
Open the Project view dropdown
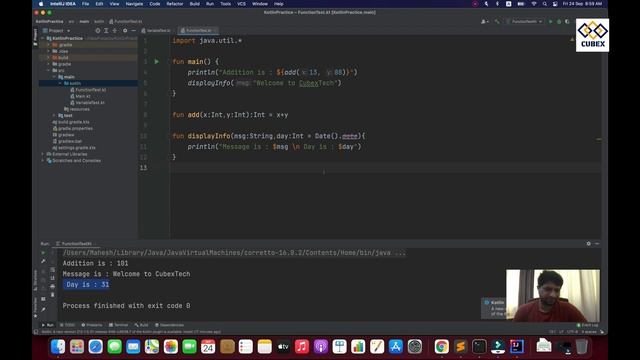[x=57, y=31]
